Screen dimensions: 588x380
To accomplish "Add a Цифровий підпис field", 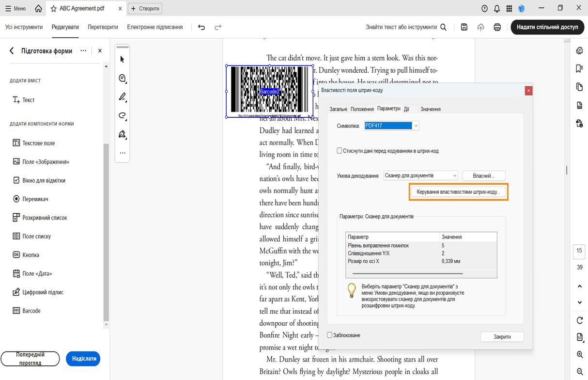I will [x=38, y=292].
